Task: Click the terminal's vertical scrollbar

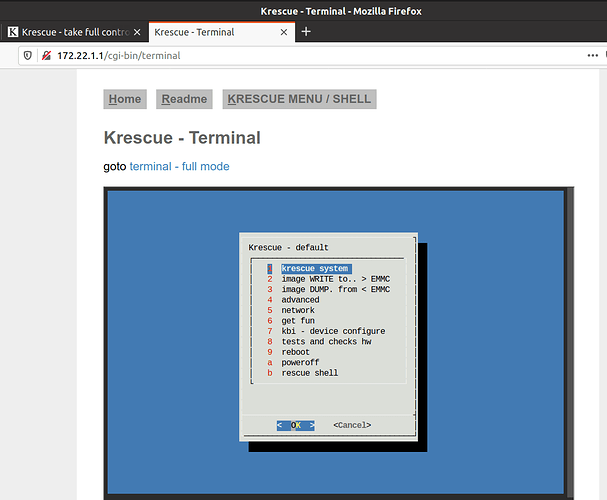Action: [x=570, y=342]
